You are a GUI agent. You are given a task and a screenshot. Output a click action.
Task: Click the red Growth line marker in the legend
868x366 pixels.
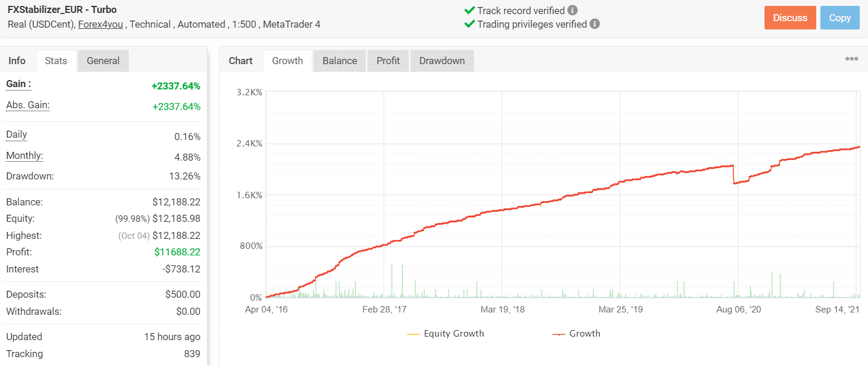click(x=560, y=334)
